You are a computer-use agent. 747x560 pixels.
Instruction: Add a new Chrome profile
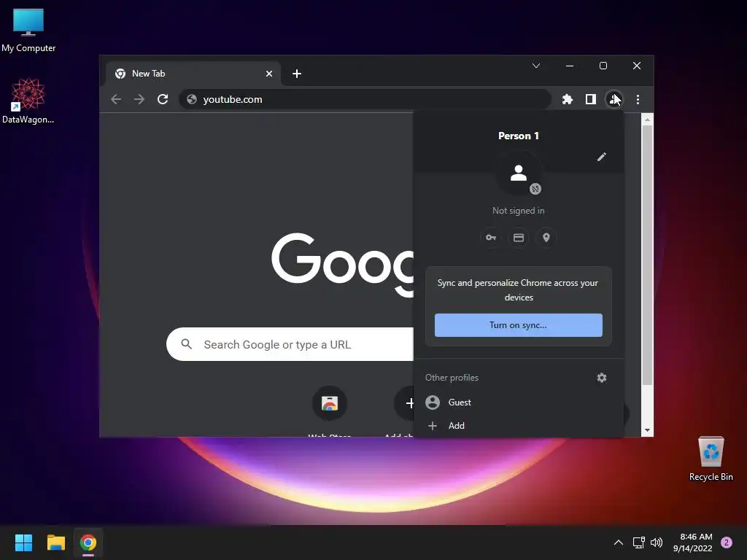519,425
